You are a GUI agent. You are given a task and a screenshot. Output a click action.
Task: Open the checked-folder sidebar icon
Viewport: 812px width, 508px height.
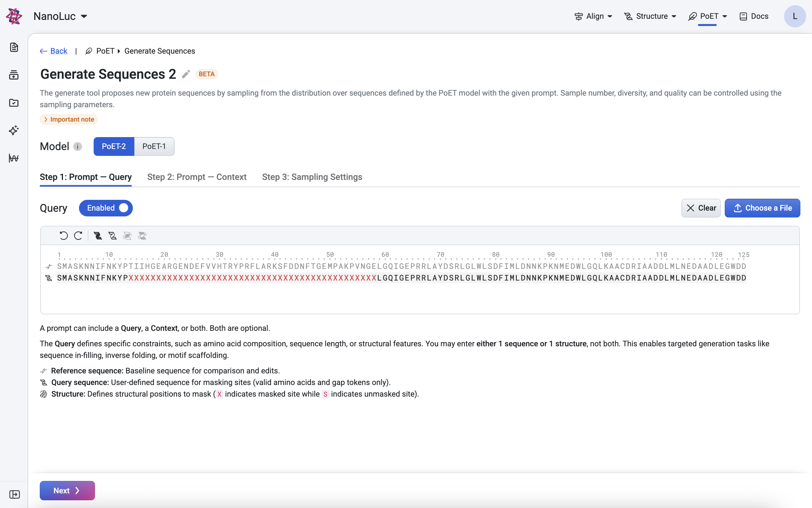(14, 103)
